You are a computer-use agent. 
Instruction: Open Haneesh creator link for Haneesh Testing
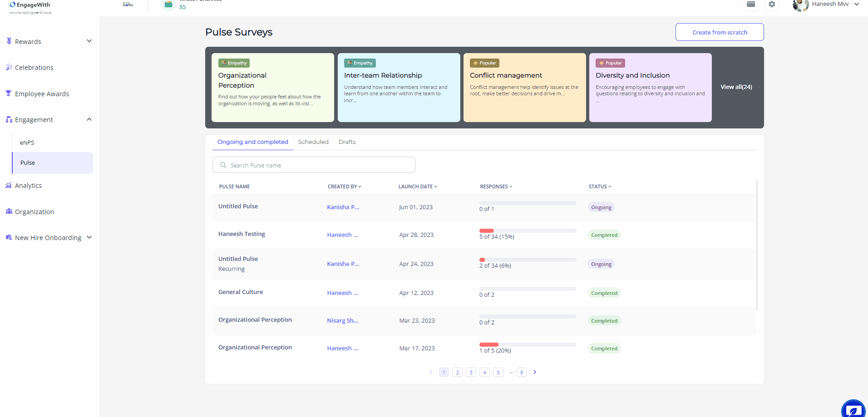(342, 235)
